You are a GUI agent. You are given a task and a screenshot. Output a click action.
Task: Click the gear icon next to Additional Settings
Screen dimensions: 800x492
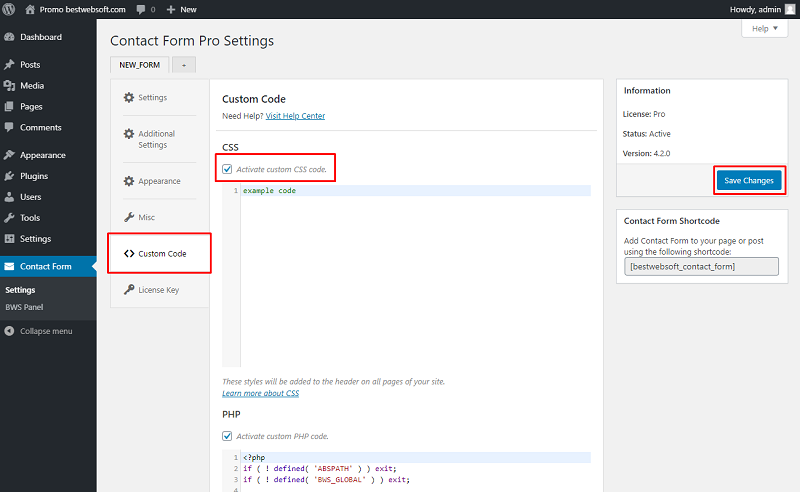(x=129, y=134)
